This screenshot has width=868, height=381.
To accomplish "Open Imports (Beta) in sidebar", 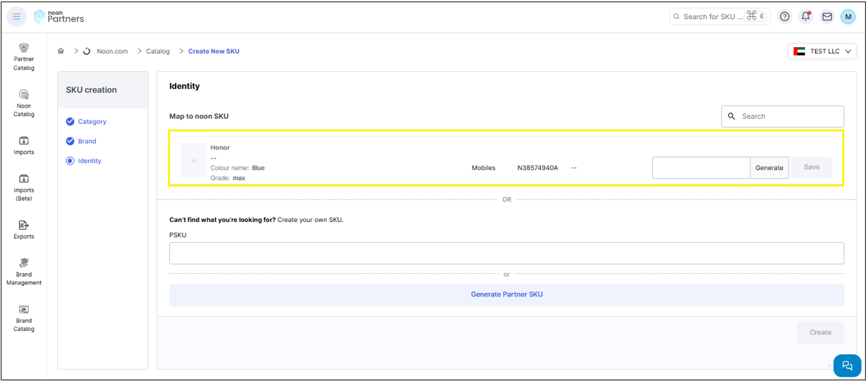I will (24, 187).
